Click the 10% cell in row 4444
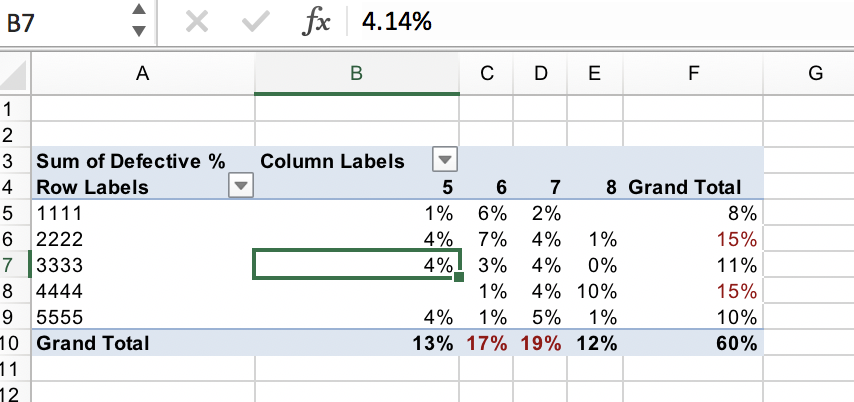 (595, 291)
